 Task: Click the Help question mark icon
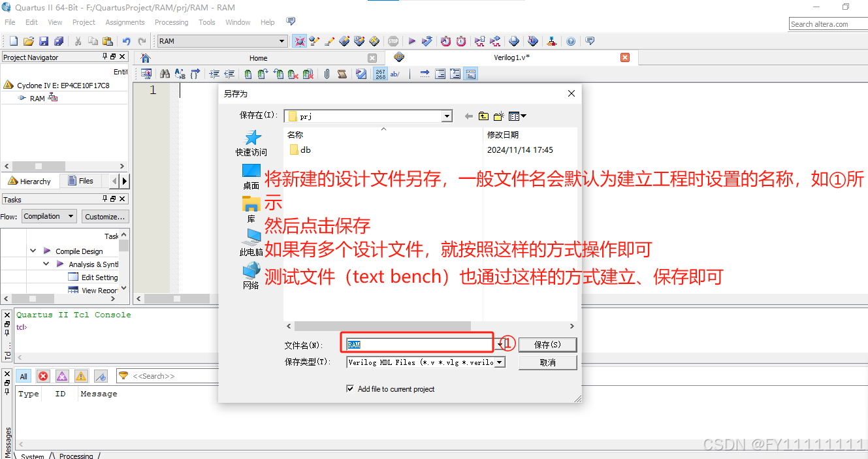click(x=571, y=41)
